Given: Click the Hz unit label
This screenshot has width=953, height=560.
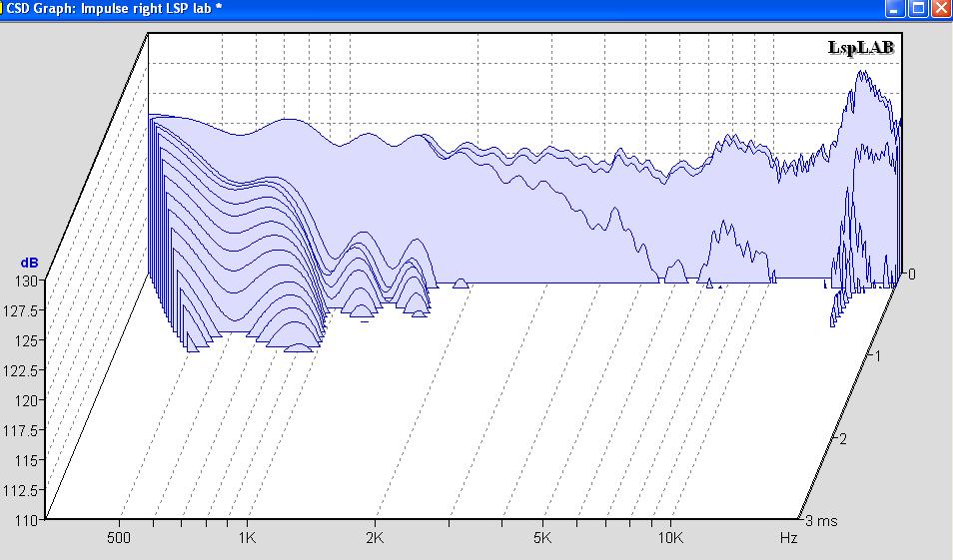Looking at the screenshot, I should pos(788,537).
